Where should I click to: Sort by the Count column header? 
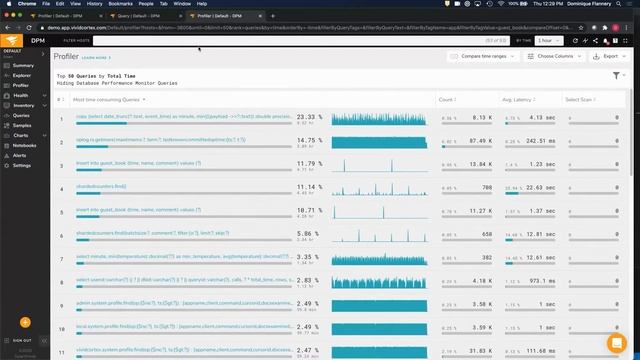tap(447, 100)
